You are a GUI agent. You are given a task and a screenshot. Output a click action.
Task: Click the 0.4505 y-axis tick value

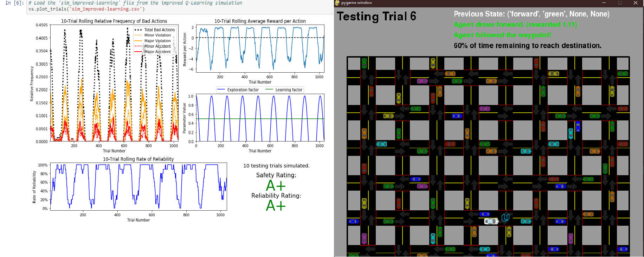pos(41,25)
